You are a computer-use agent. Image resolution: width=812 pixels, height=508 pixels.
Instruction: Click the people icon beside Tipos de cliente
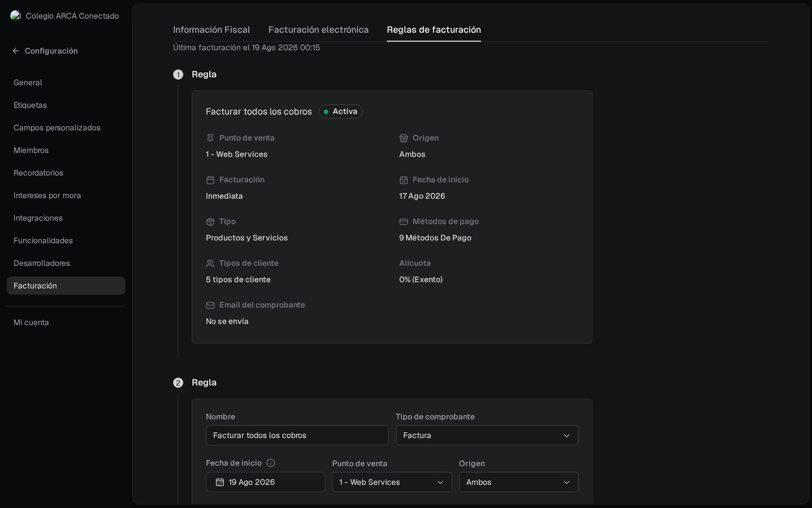click(x=210, y=264)
